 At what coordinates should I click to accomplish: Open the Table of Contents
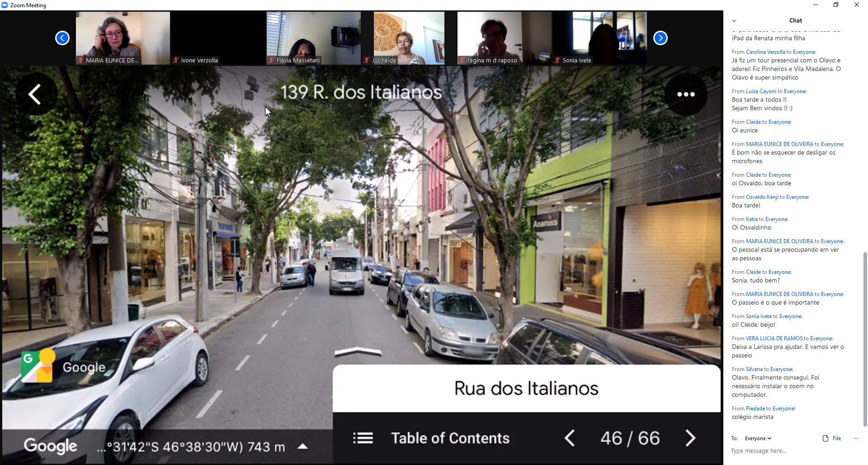tap(450, 438)
